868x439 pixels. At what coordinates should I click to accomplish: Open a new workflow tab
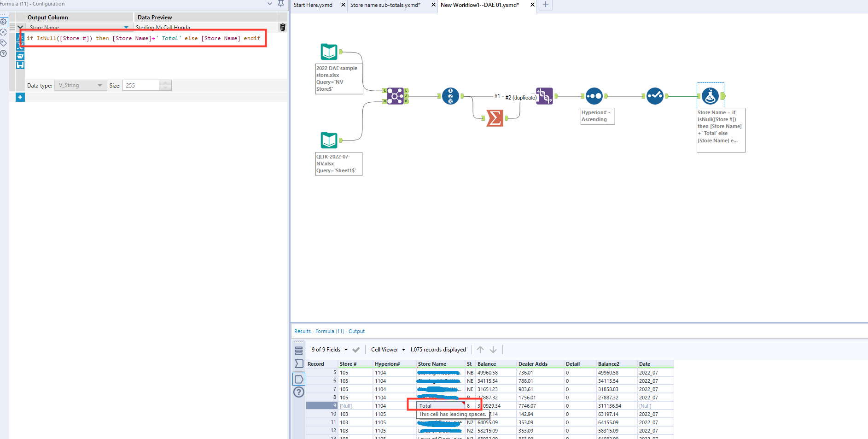tap(546, 5)
